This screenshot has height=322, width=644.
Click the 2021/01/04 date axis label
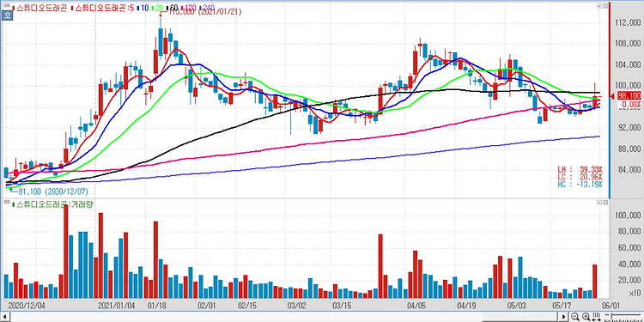117,306
